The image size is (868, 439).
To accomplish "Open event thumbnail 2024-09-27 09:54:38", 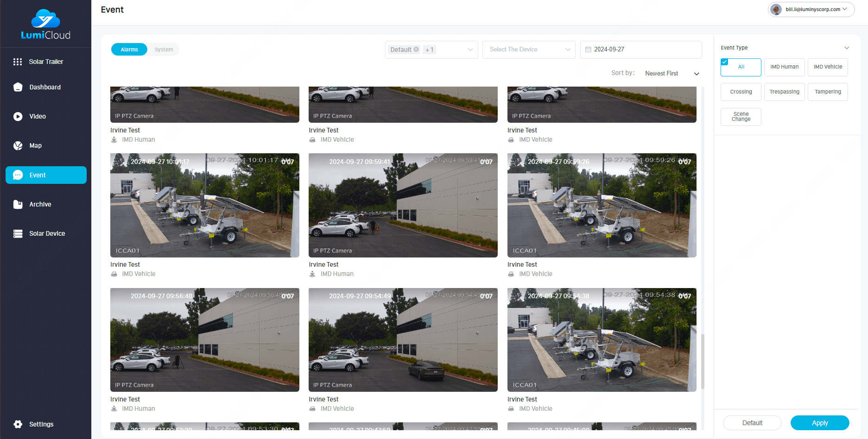I will [x=602, y=340].
